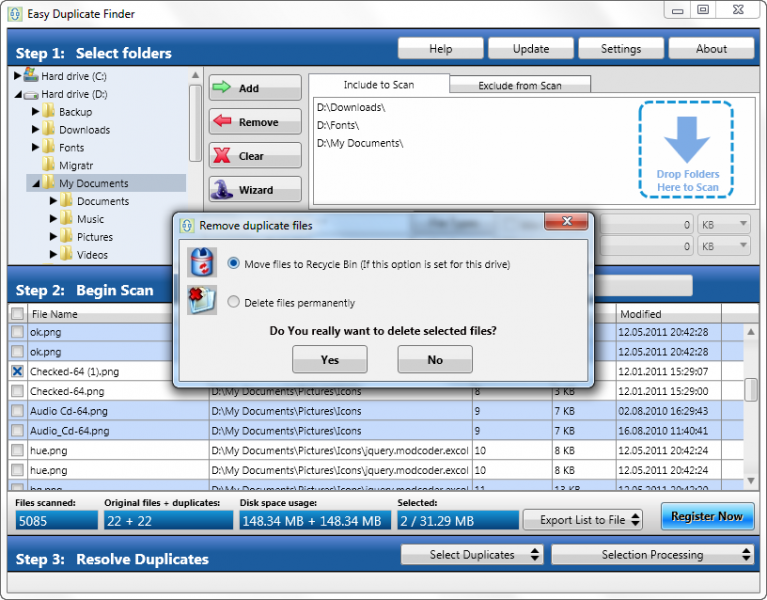Viewport: 767px width, 600px height.
Task: Click the green arrow Add icon
Action: [x=222, y=88]
